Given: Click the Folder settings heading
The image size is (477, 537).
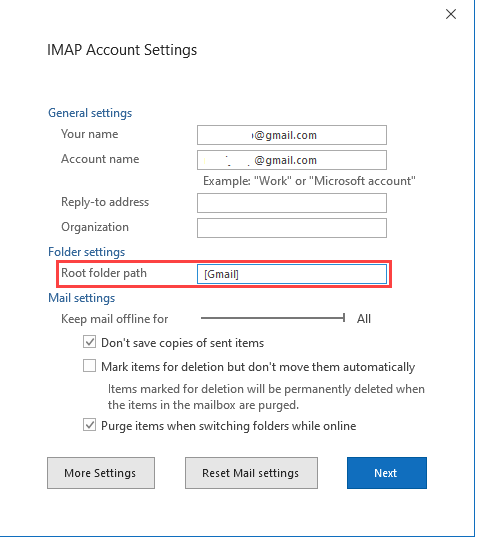Looking at the screenshot, I should click(x=86, y=252).
